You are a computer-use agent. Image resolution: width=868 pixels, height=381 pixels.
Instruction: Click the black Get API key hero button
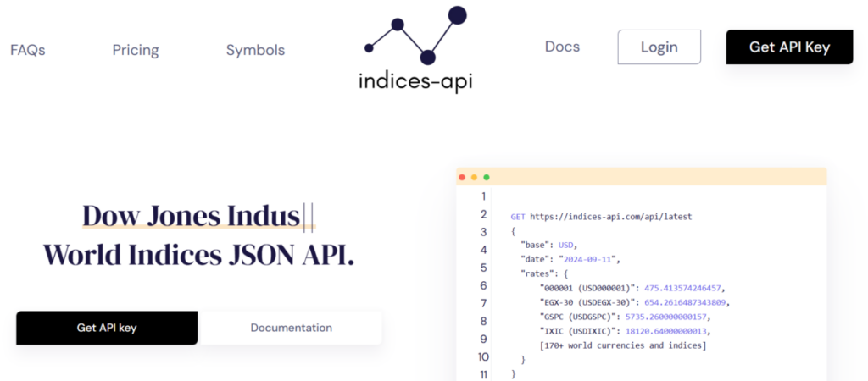pyautogui.click(x=107, y=328)
